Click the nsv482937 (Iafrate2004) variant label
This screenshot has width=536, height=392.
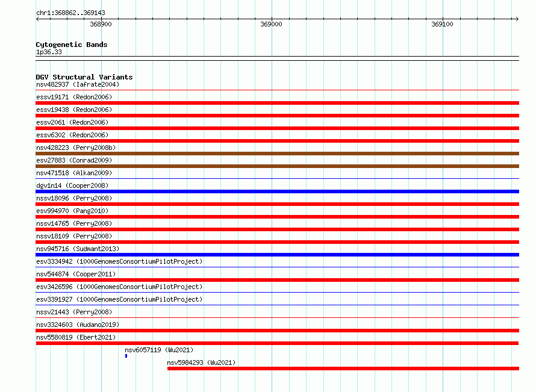[x=78, y=84]
